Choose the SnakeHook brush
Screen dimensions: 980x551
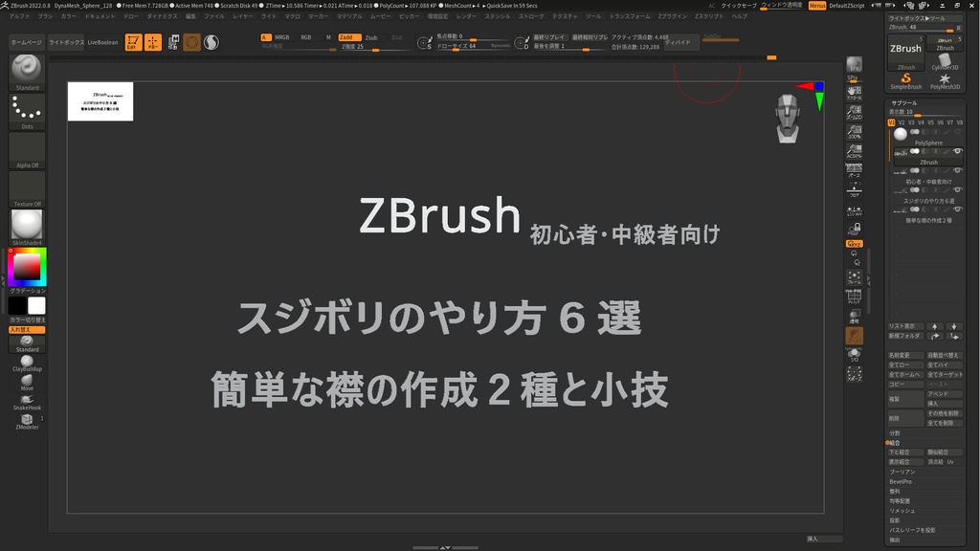pyautogui.click(x=27, y=403)
